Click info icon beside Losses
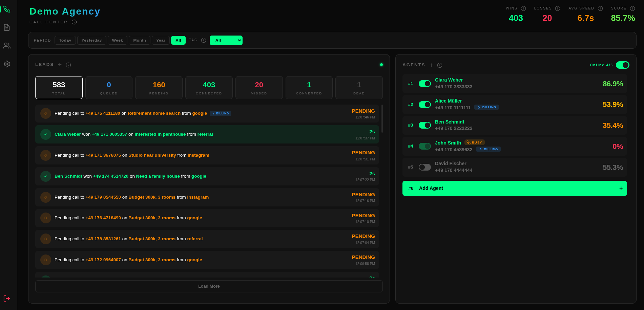This screenshot has width=644, height=310. pyautogui.click(x=558, y=8)
